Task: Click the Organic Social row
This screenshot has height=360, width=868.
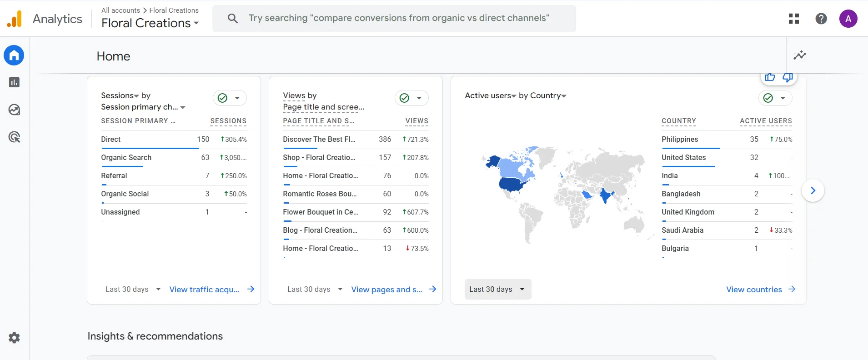Action: click(x=174, y=194)
